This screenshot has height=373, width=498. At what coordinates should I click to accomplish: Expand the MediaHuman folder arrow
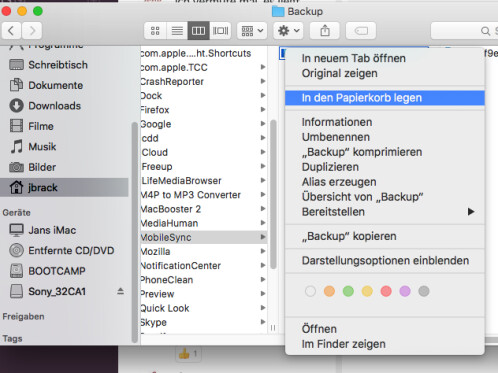pyautogui.click(x=263, y=223)
